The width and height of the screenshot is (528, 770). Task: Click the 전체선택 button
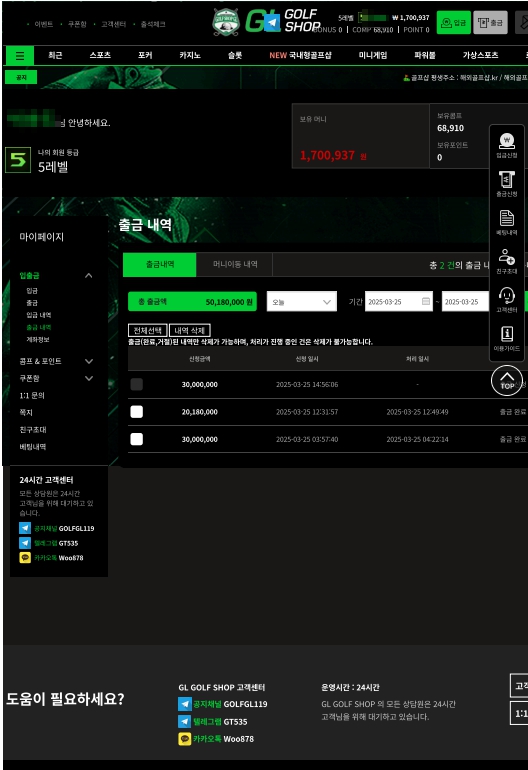pyautogui.click(x=148, y=330)
